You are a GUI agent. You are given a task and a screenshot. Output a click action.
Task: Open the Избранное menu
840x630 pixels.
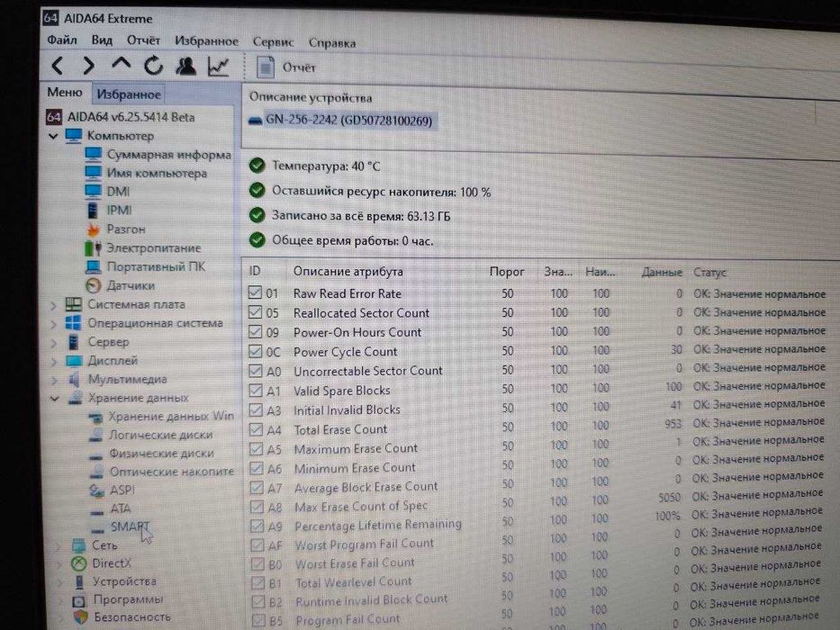click(x=206, y=41)
